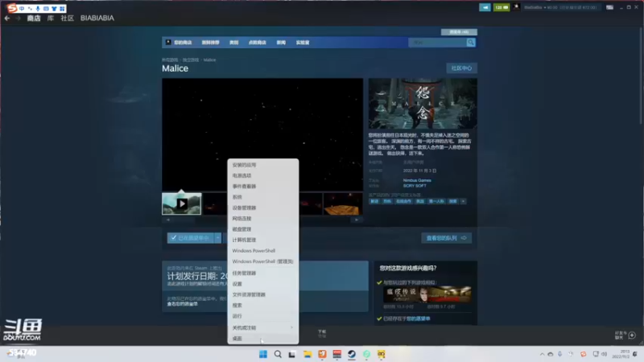Open the 实验室 store nav item
644x362 pixels.
303,43
